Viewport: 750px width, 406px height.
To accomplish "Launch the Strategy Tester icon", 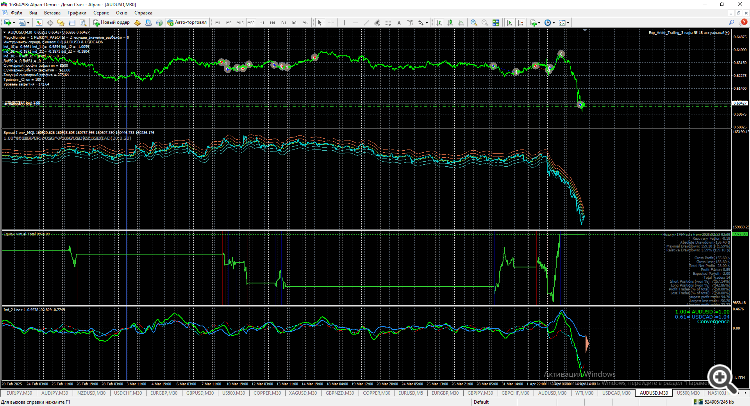I will [83, 22].
